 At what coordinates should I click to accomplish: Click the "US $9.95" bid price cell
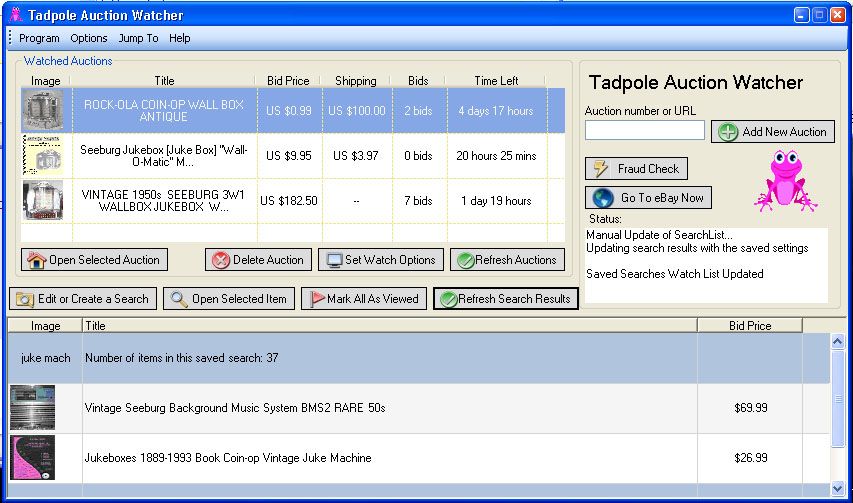[x=289, y=156]
